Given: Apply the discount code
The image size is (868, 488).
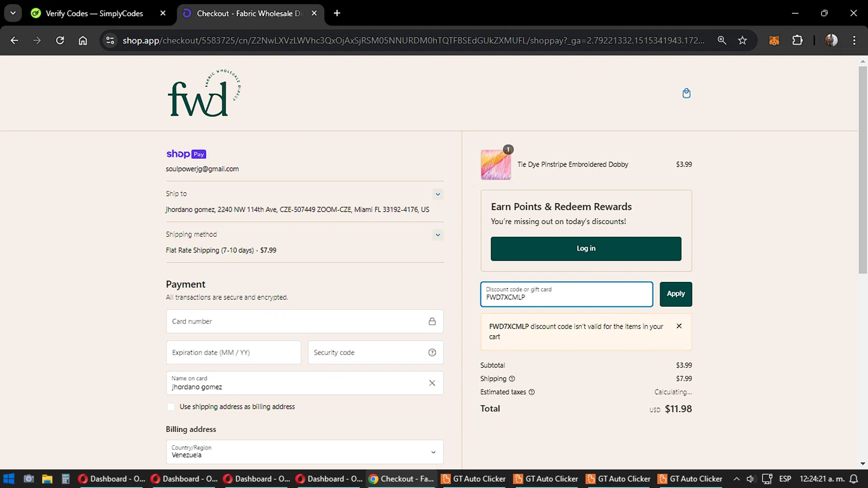Looking at the screenshot, I should click(676, 294).
